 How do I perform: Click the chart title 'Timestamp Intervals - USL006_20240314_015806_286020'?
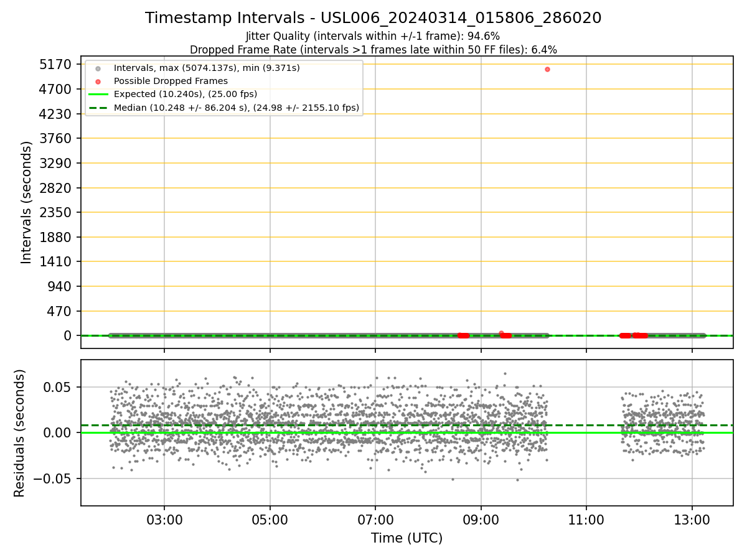(373, 18)
